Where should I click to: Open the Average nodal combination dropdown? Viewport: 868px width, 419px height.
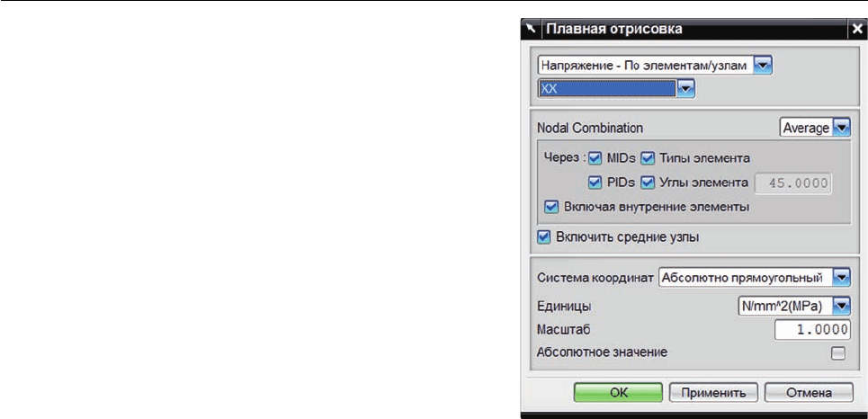(x=841, y=128)
